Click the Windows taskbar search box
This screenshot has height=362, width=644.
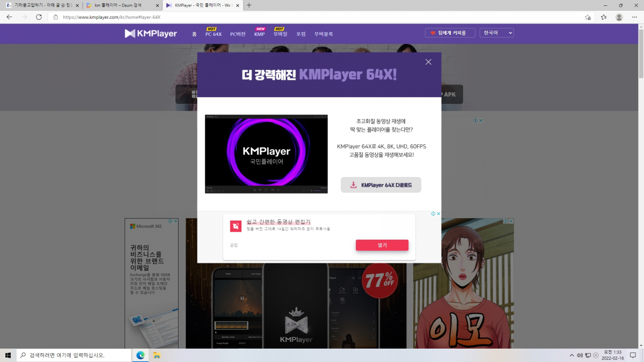click(x=74, y=355)
